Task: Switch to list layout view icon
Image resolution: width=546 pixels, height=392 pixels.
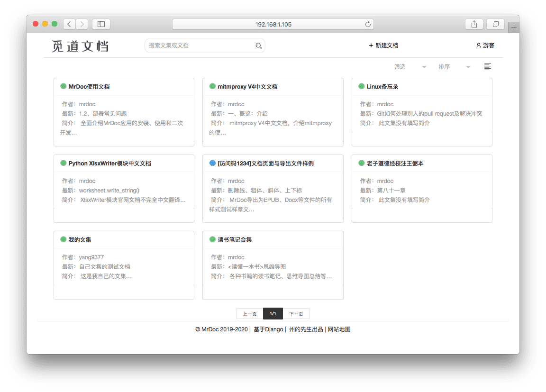Action: pos(488,67)
